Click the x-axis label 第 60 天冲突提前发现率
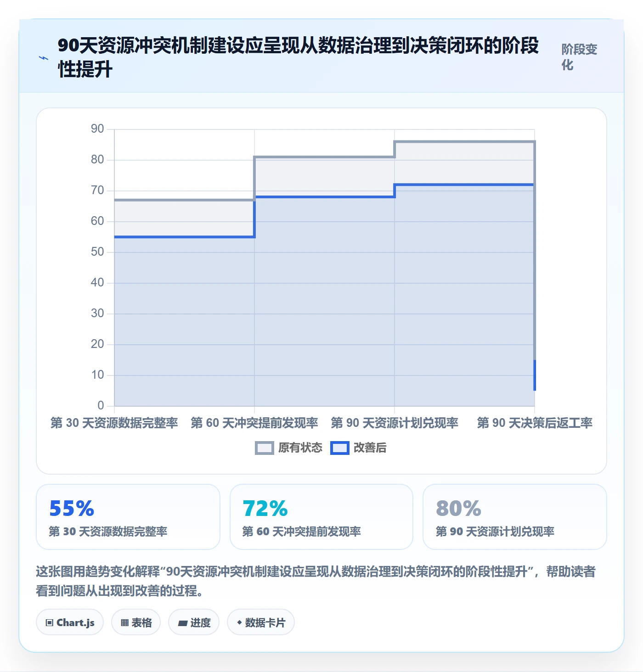 point(254,423)
